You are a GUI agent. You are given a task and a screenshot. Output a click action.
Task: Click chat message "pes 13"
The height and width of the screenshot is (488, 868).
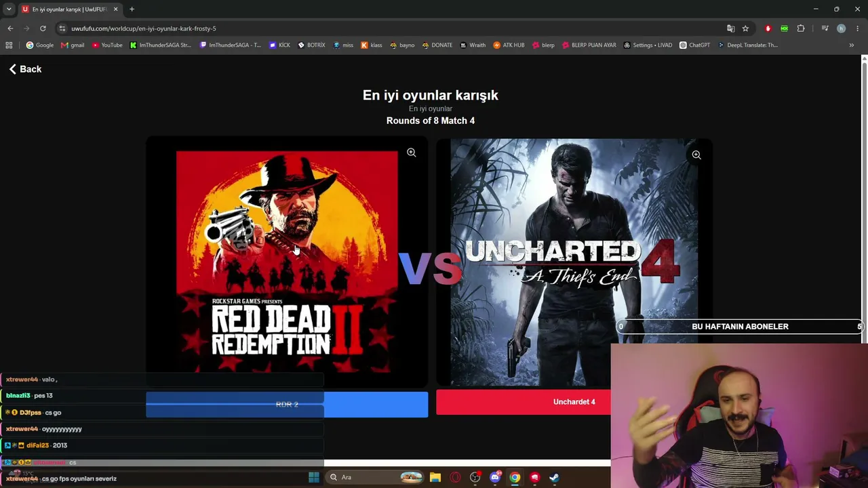click(x=43, y=396)
